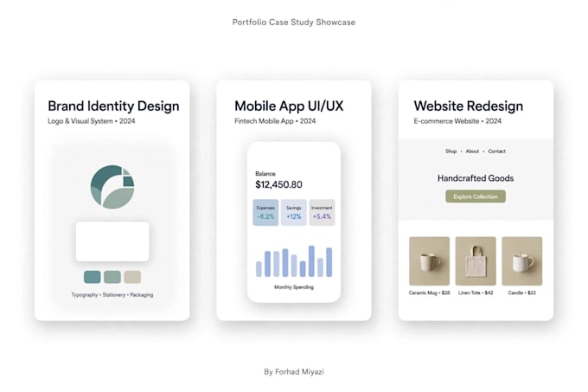Select the Savings +12% tile
The image size is (588, 392).
coord(294,212)
